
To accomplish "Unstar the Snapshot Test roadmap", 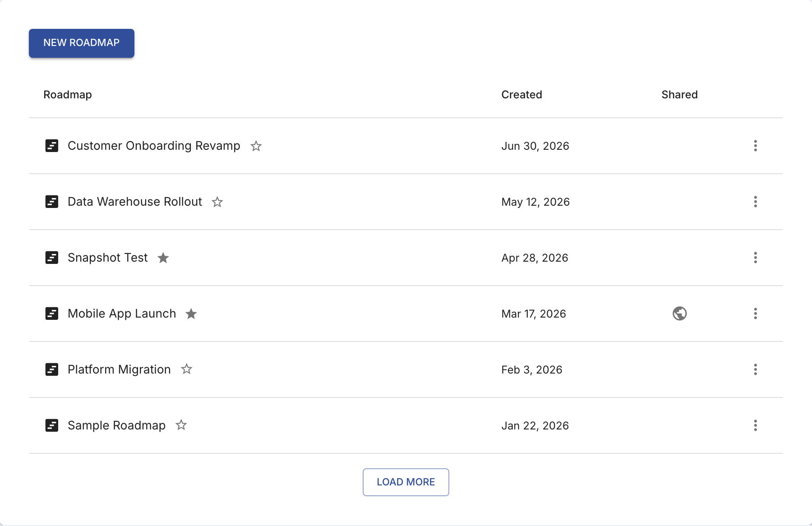I will [163, 258].
